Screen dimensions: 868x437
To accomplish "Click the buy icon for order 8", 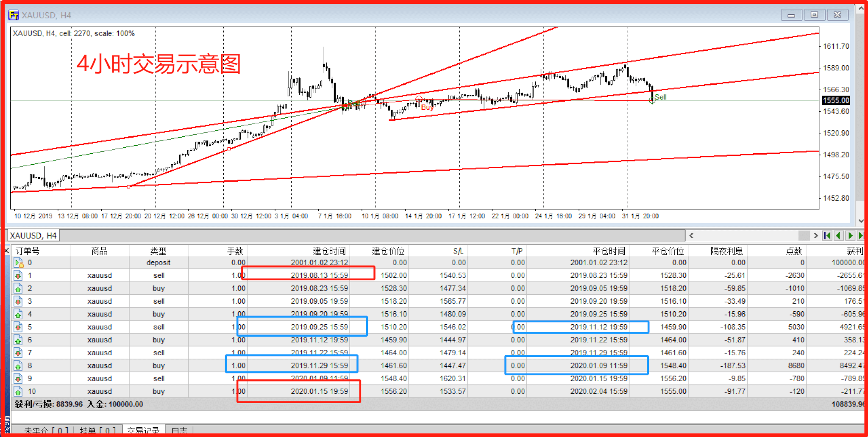I will tap(18, 366).
